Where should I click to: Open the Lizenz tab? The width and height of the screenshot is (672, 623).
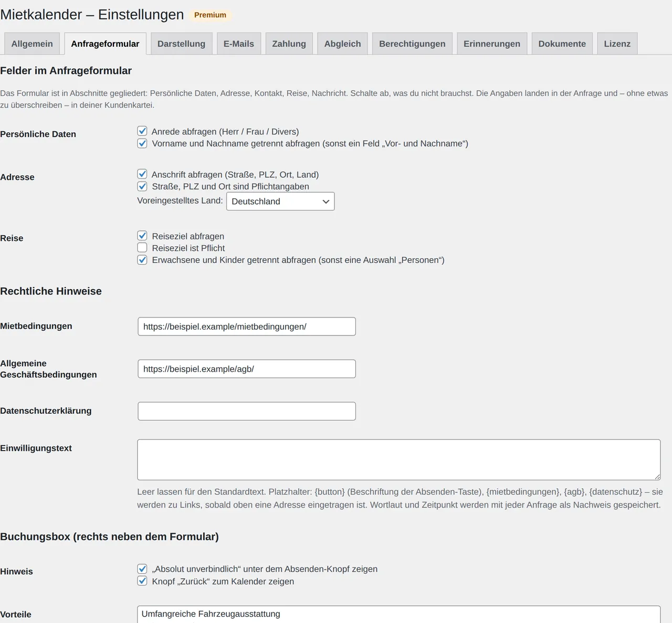[617, 44]
